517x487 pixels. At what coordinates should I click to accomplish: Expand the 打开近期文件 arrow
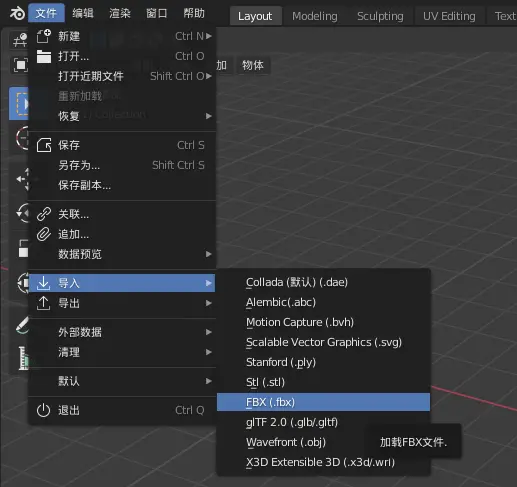(209, 76)
